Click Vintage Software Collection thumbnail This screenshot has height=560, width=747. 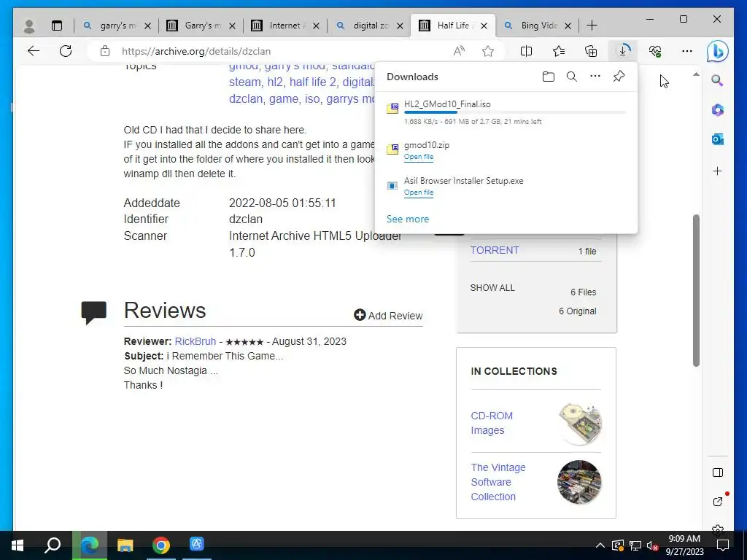pyautogui.click(x=579, y=482)
